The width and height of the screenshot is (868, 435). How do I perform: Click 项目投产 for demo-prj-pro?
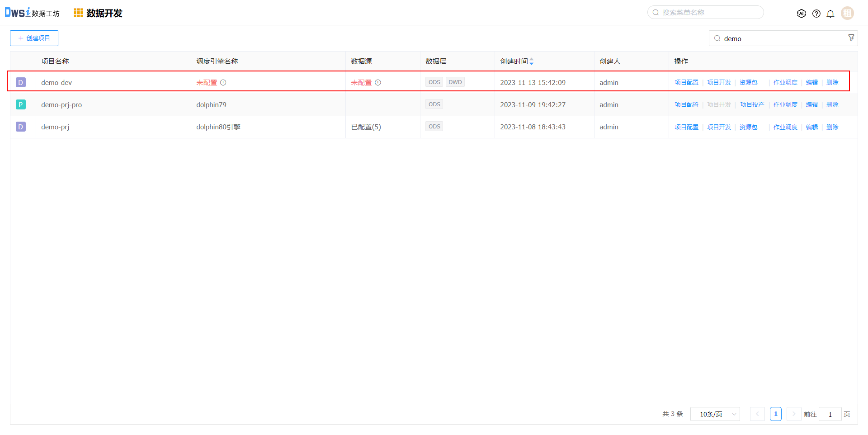pos(752,104)
